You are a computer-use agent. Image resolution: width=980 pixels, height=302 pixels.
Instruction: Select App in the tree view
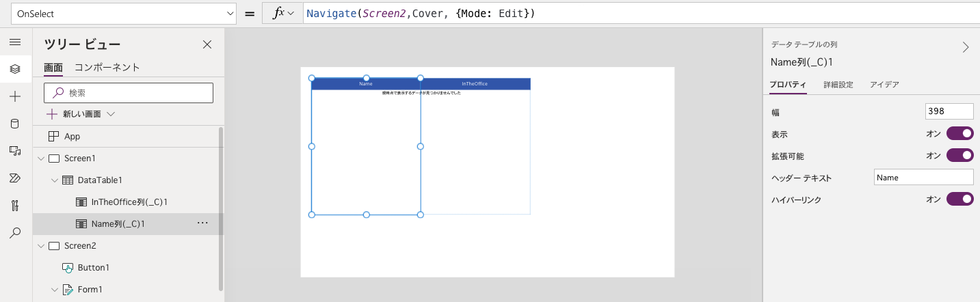point(72,137)
